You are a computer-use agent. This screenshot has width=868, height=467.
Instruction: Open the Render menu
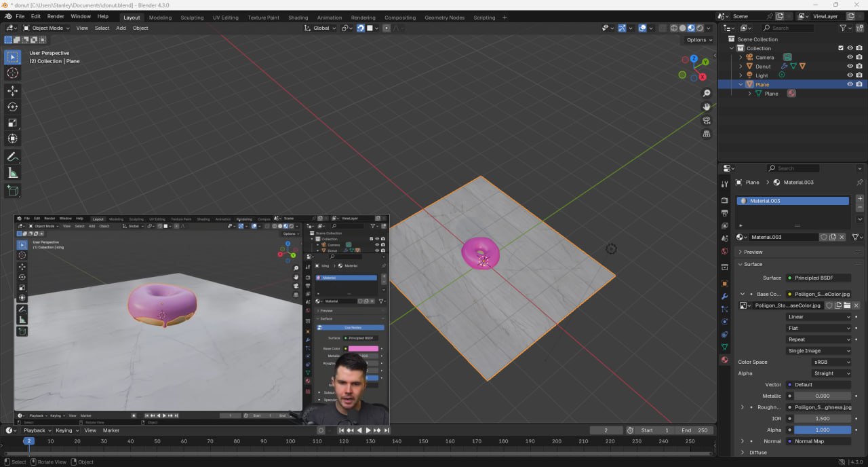[x=56, y=16]
